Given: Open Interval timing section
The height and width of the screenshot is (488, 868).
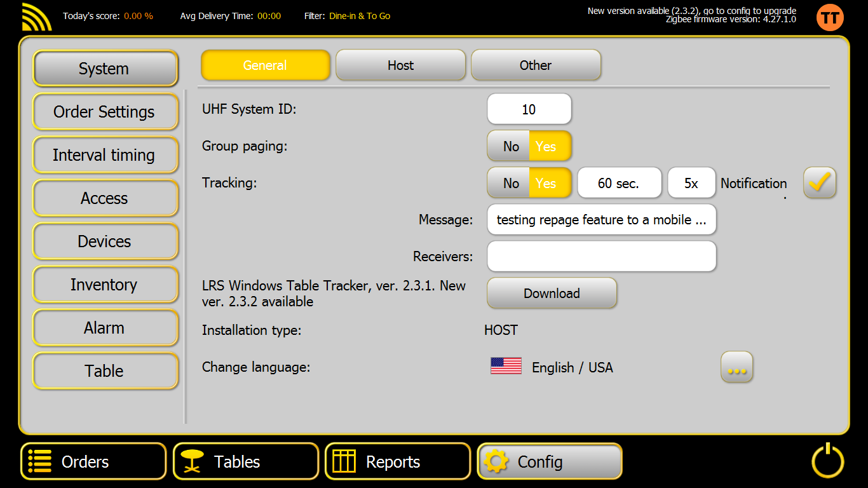Looking at the screenshot, I should tap(105, 155).
